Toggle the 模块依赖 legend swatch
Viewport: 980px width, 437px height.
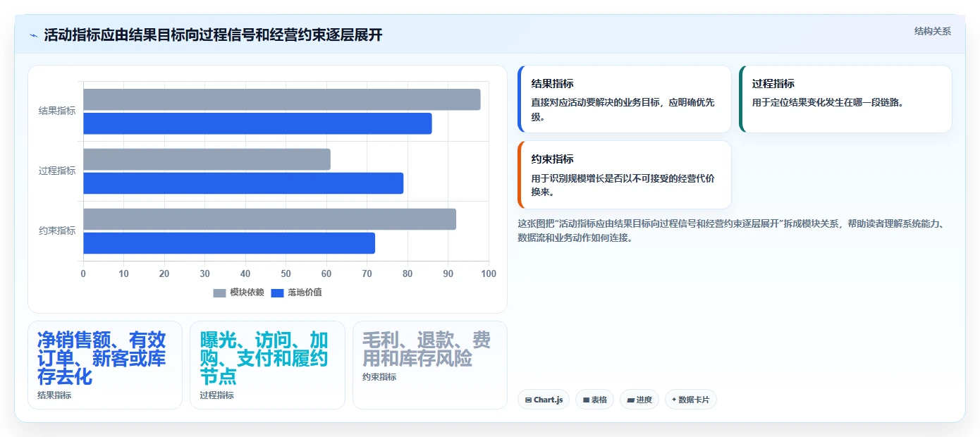click(x=220, y=293)
